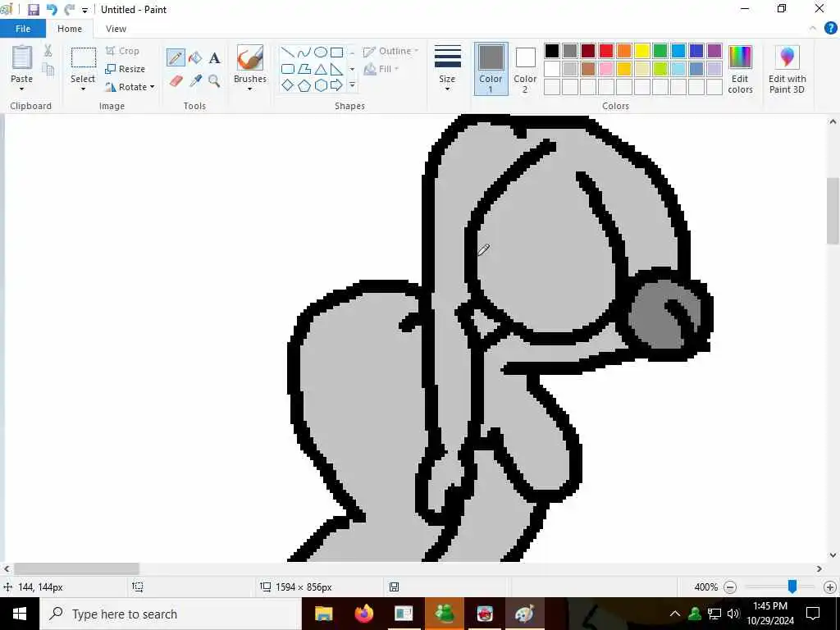
Task: Click the Copy icon
Action: pyautogui.click(x=48, y=69)
